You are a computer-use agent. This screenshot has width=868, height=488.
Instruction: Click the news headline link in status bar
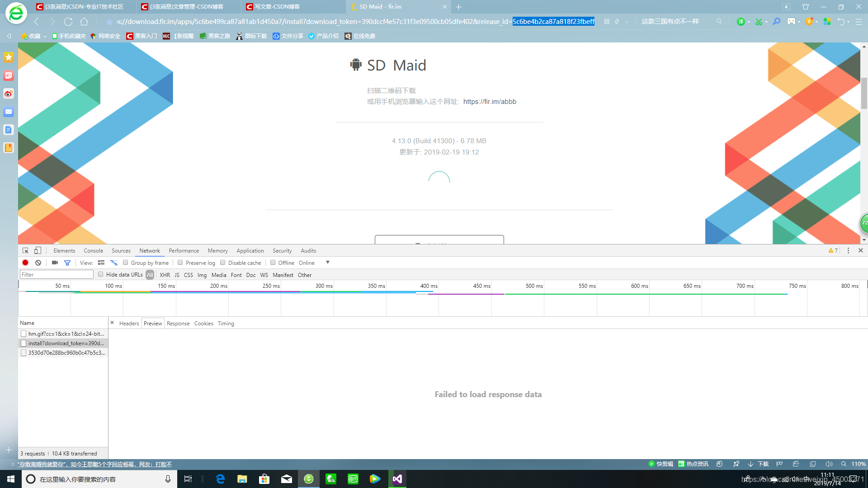[95, 465]
